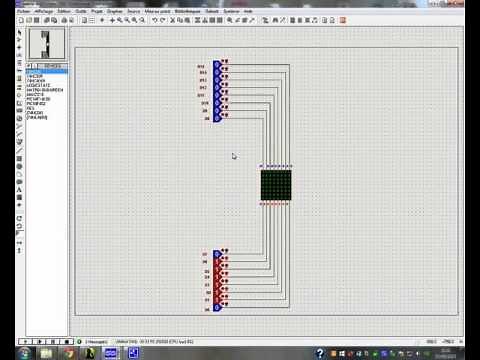Open the file explorer folder icon in the taskbar

pos(46,353)
